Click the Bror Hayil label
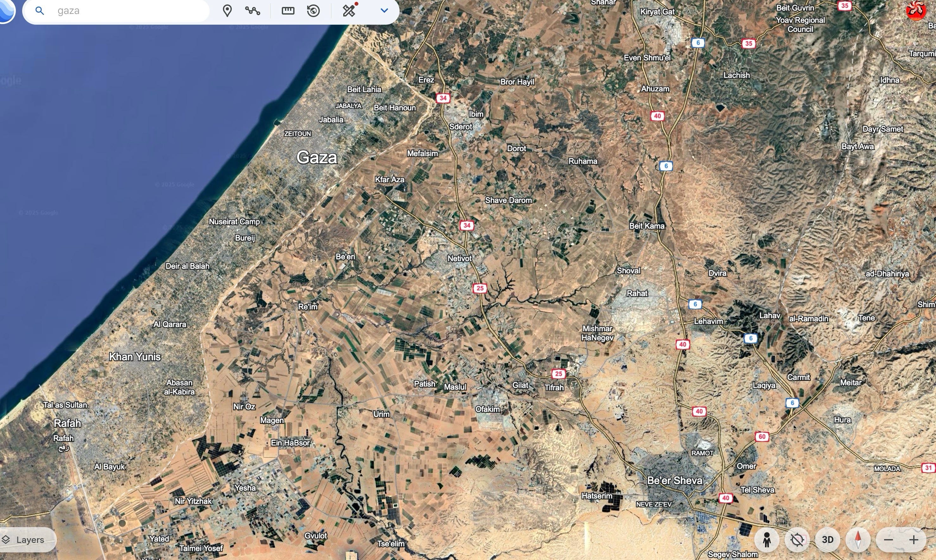The image size is (936, 560). click(x=517, y=82)
